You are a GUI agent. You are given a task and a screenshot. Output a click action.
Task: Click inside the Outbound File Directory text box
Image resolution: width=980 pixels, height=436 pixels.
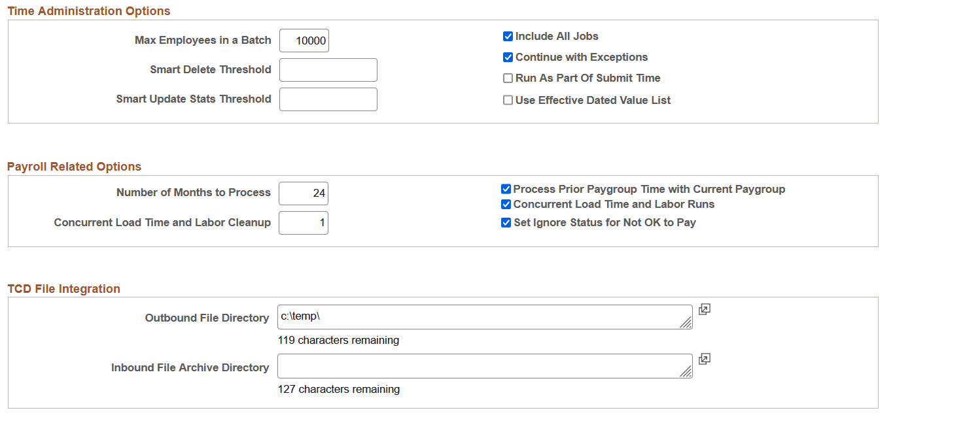pyautogui.click(x=478, y=317)
